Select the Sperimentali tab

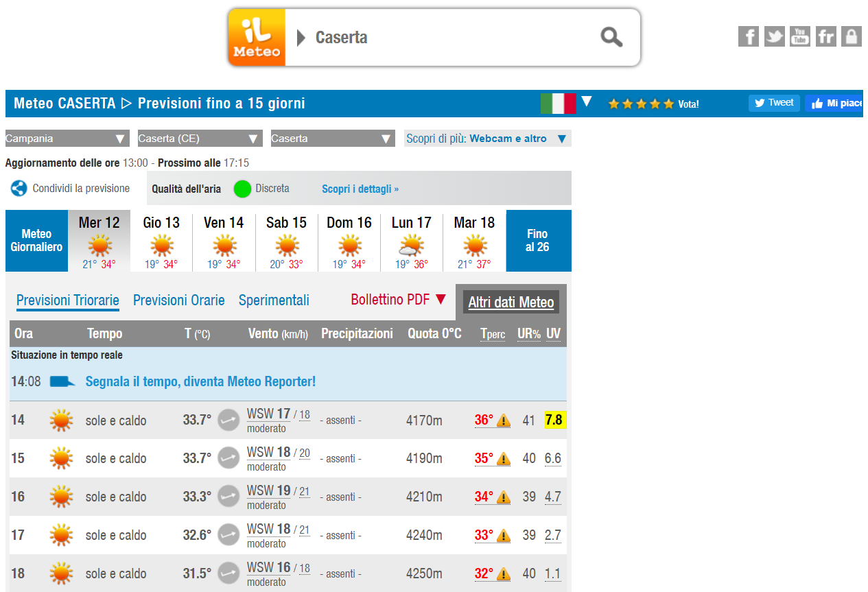(274, 300)
